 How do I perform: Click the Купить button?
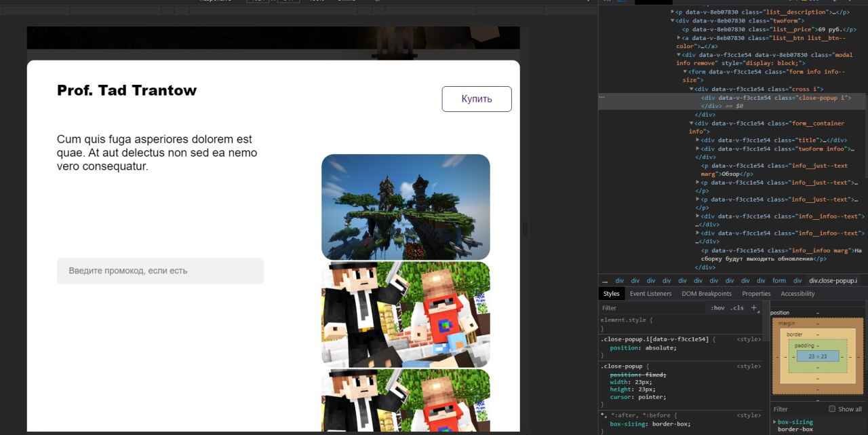coord(477,99)
